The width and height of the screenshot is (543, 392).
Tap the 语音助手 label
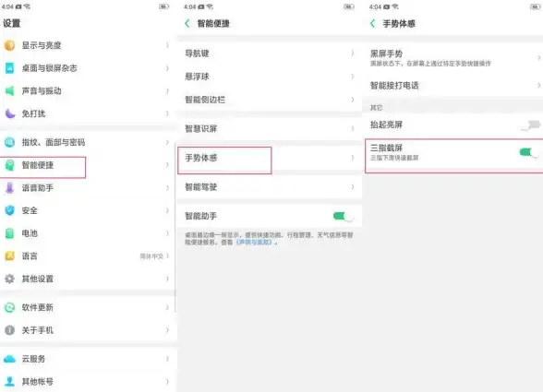point(37,188)
